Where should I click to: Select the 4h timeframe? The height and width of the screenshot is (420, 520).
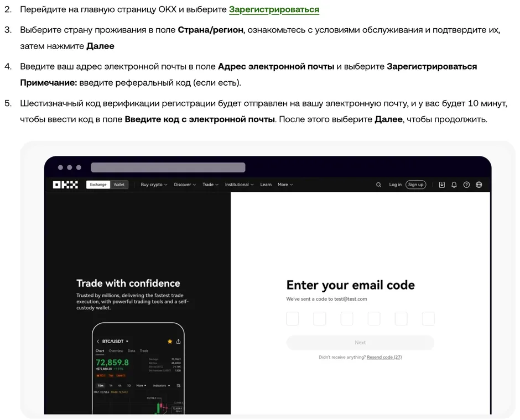coord(119,386)
